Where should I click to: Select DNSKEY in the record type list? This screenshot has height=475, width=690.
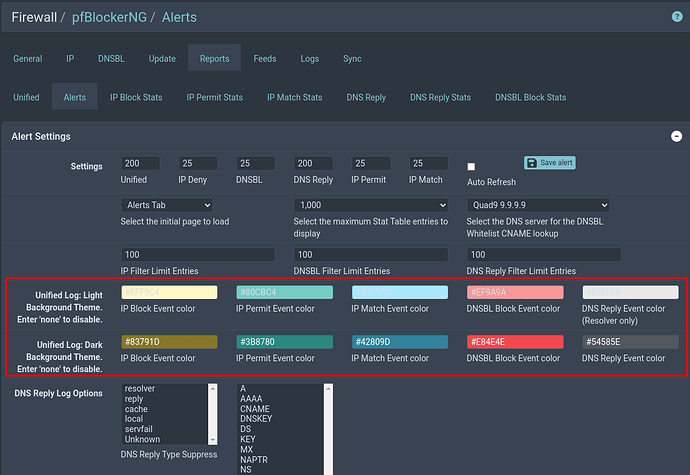coord(280,419)
